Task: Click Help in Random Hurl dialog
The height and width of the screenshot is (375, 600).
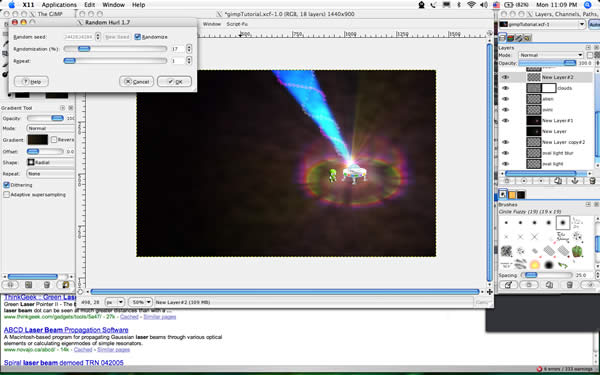Action: [x=31, y=82]
